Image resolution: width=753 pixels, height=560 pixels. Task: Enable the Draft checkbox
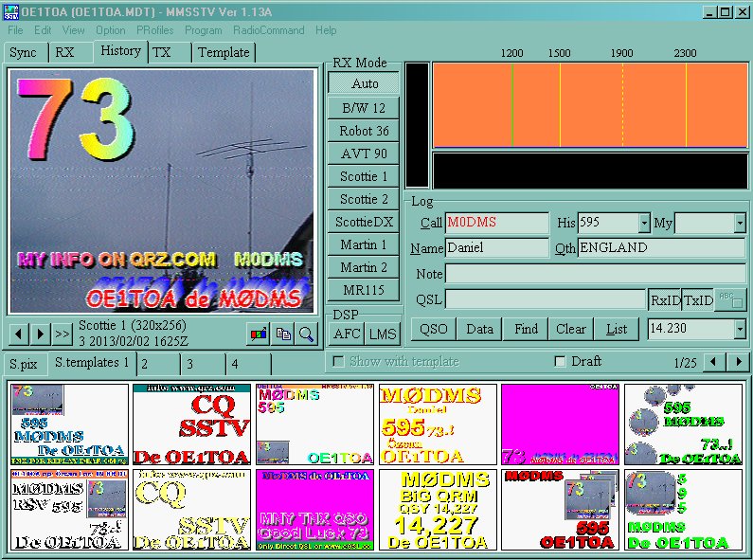[561, 362]
